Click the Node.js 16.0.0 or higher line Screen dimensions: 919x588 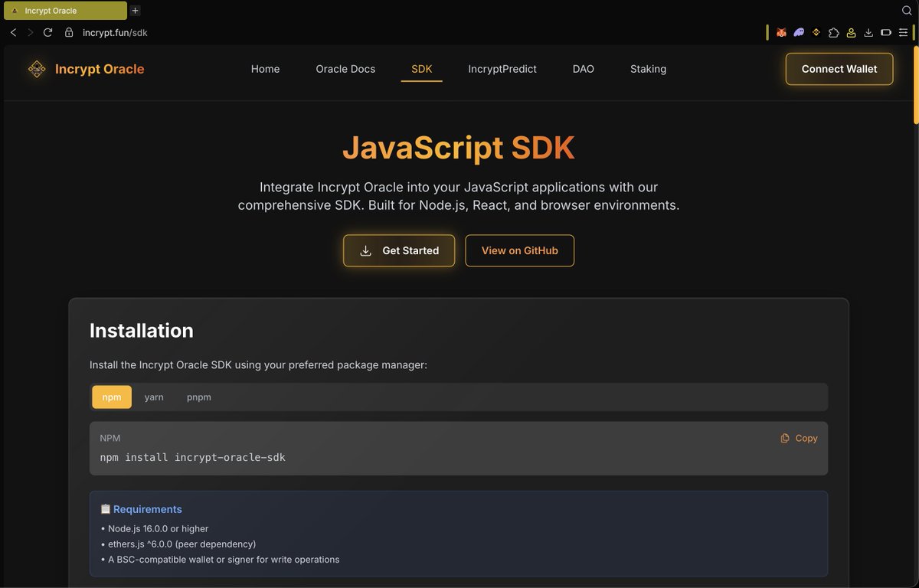point(155,529)
